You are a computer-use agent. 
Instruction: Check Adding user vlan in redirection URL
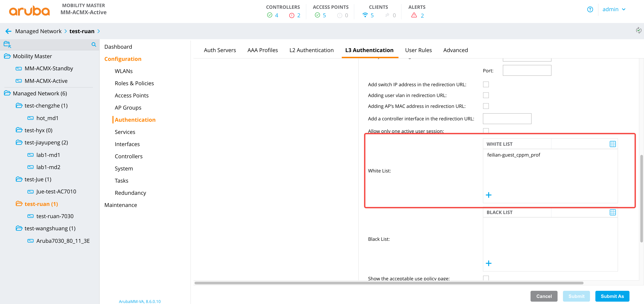(x=486, y=95)
